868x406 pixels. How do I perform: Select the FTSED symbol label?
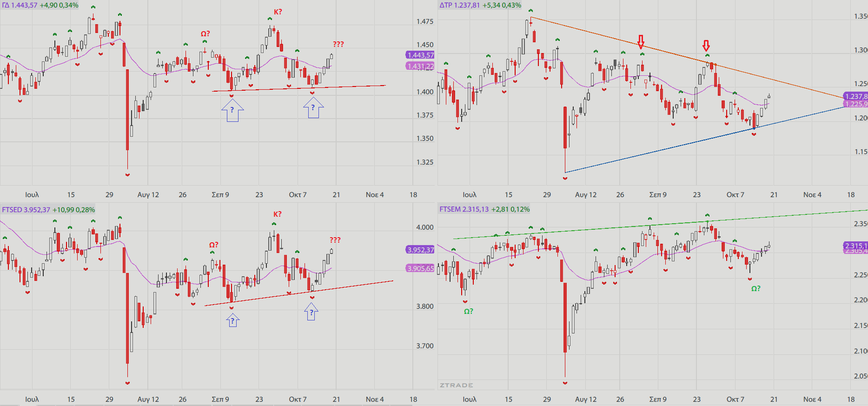pyautogui.click(x=12, y=210)
